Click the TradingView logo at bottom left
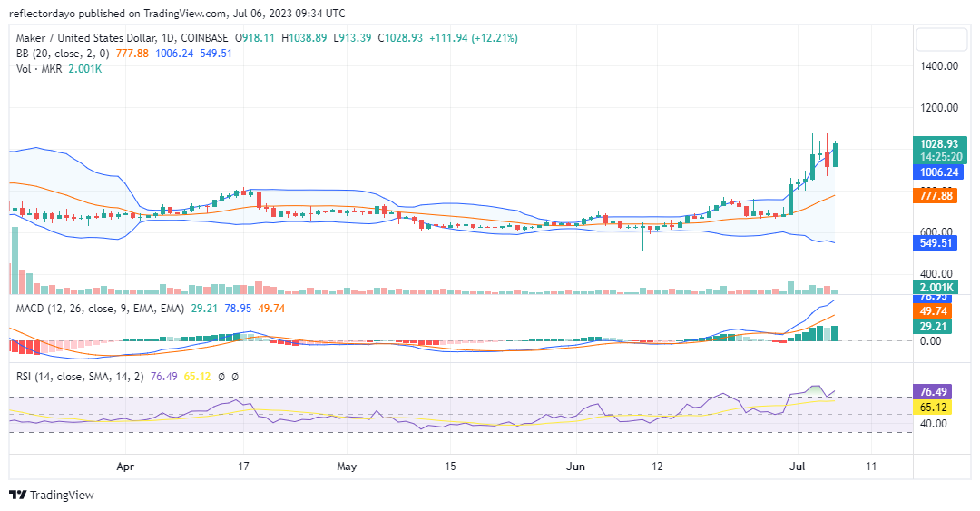Image resolution: width=980 pixels, height=511 pixels. click(52, 495)
